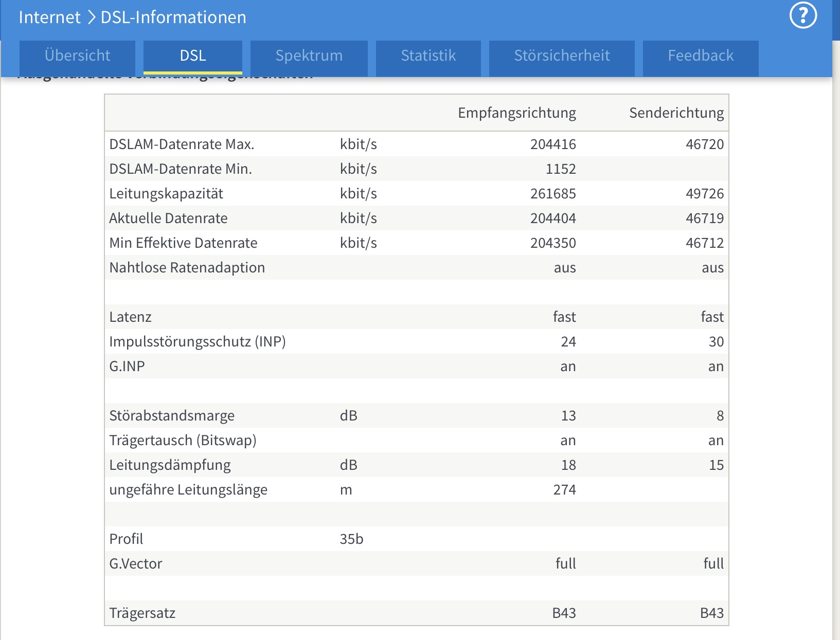Click the INP receive value 24

pos(568,342)
